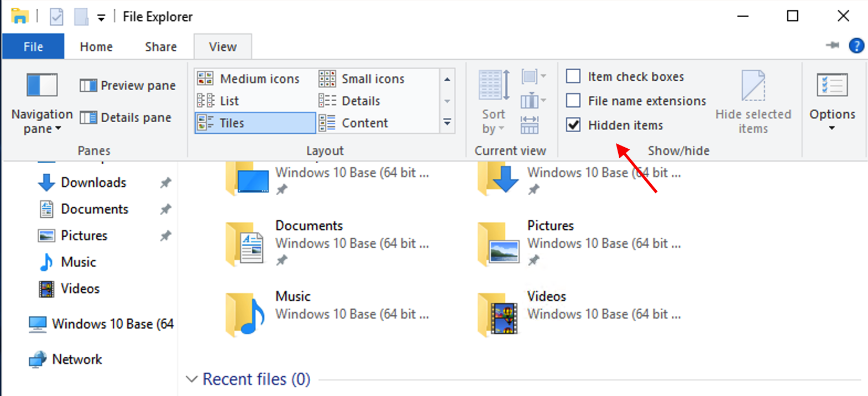Select Network in navigation pane
Image resolution: width=868 pixels, height=396 pixels.
[x=65, y=359]
